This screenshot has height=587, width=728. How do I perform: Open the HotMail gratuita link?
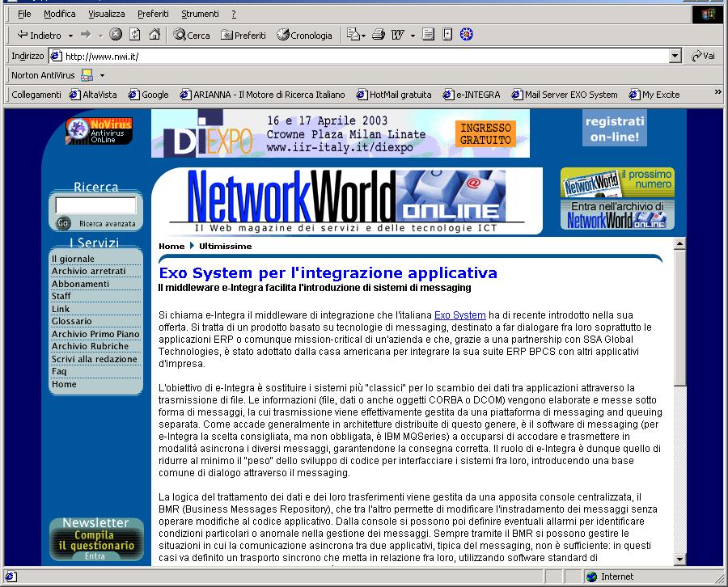point(394,95)
